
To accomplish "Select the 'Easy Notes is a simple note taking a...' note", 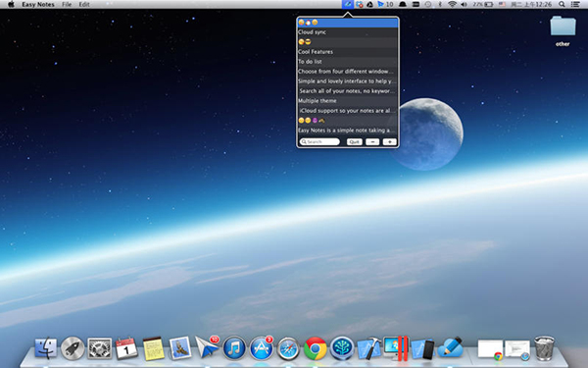I will 348,130.
